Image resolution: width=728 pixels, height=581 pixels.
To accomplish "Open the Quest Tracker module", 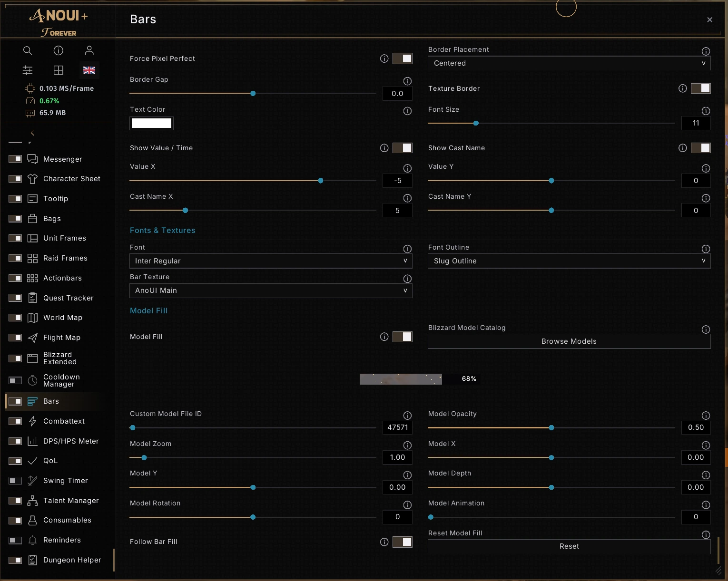I will point(68,298).
